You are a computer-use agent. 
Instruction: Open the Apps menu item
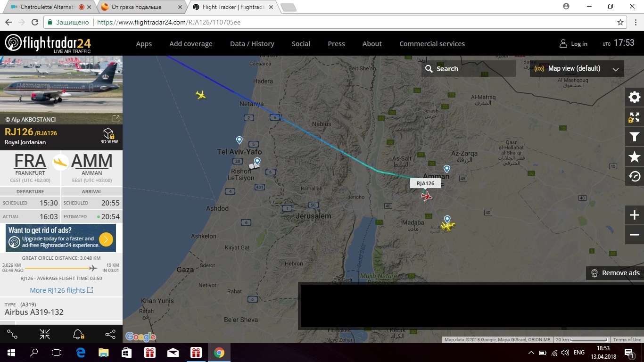[144, 44]
